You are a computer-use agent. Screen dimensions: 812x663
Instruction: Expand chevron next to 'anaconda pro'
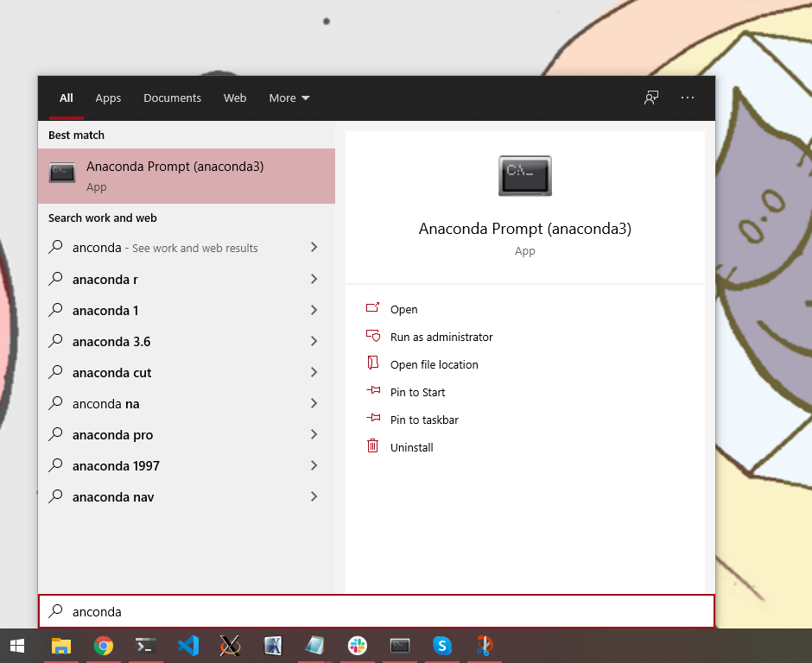coord(314,434)
